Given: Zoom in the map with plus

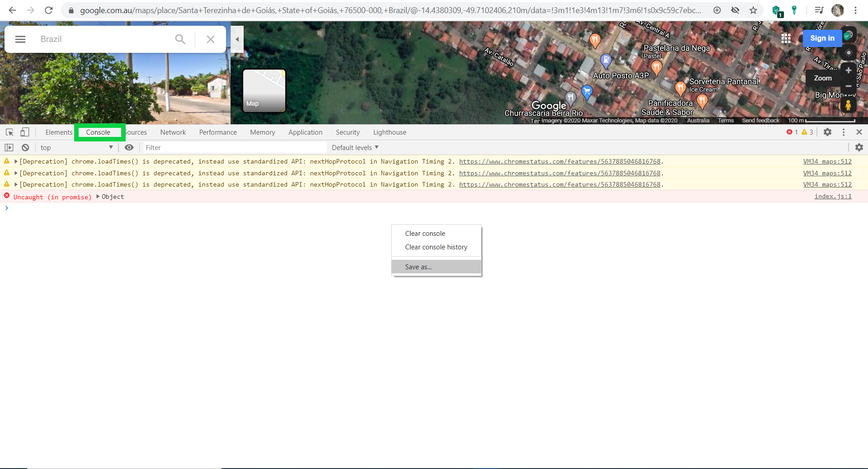Looking at the screenshot, I should 849,70.
